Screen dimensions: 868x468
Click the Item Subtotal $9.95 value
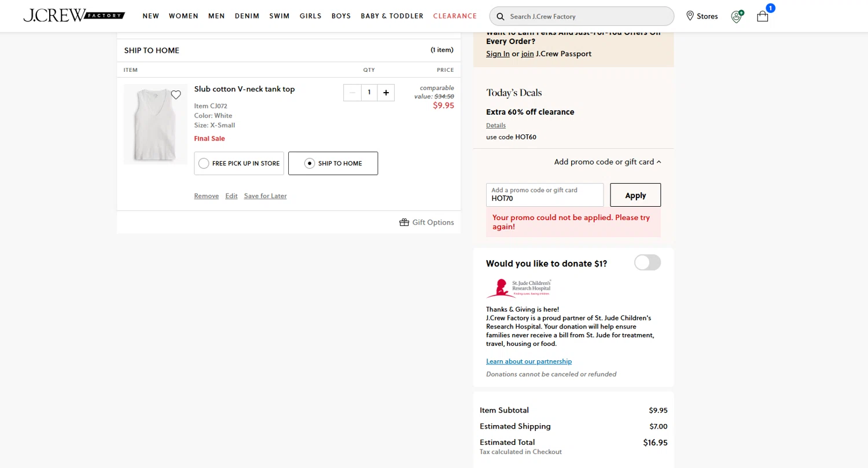[659, 410]
